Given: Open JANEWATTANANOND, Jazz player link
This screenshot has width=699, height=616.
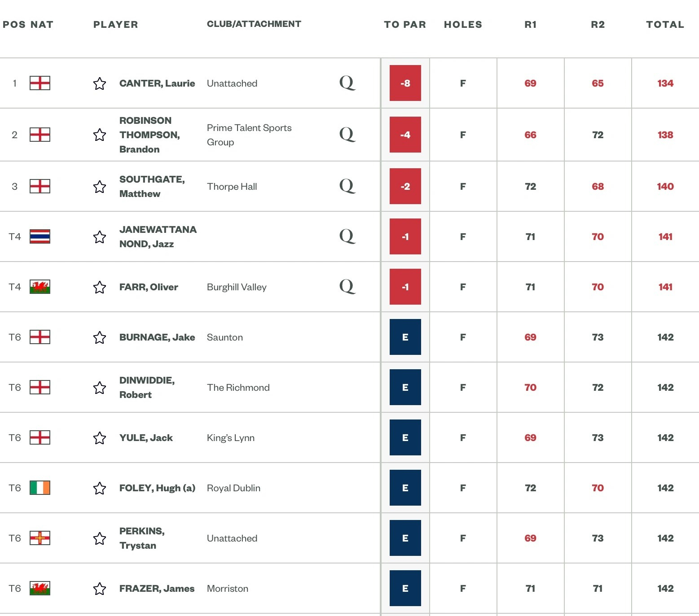Looking at the screenshot, I should click(x=158, y=236).
